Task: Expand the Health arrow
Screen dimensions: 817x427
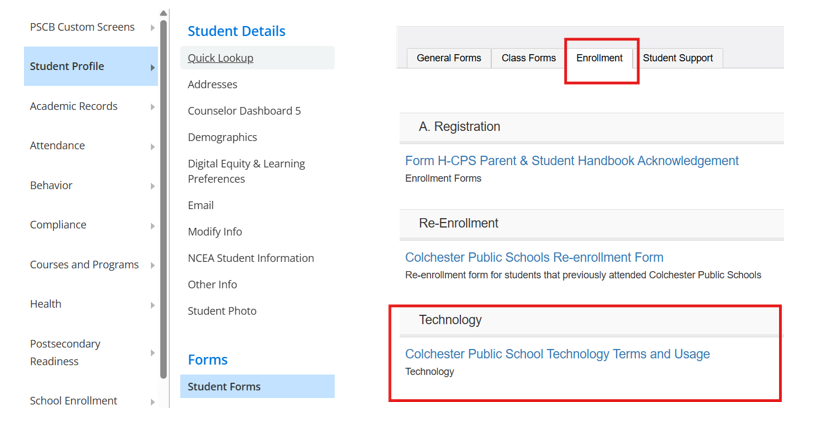Action: (x=153, y=305)
